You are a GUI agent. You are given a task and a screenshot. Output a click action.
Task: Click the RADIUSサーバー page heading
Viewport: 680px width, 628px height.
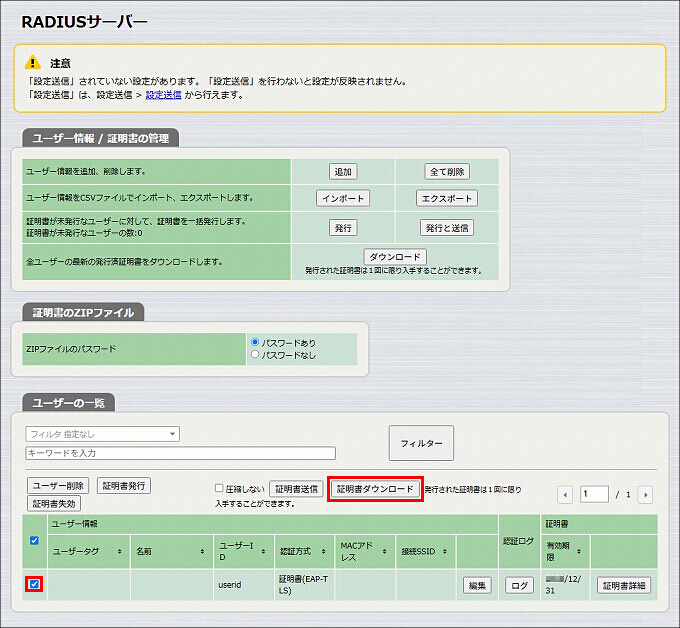coord(85,22)
